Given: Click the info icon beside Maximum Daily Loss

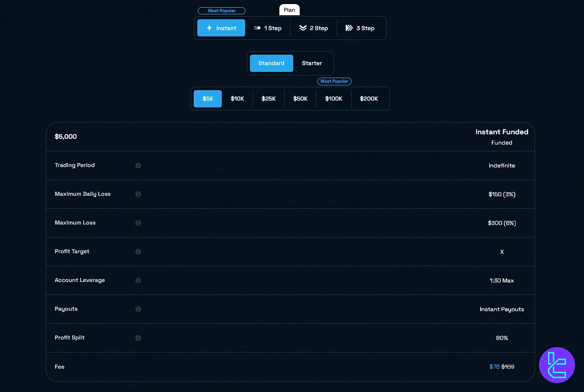Looking at the screenshot, I should [x=138, y=194].
